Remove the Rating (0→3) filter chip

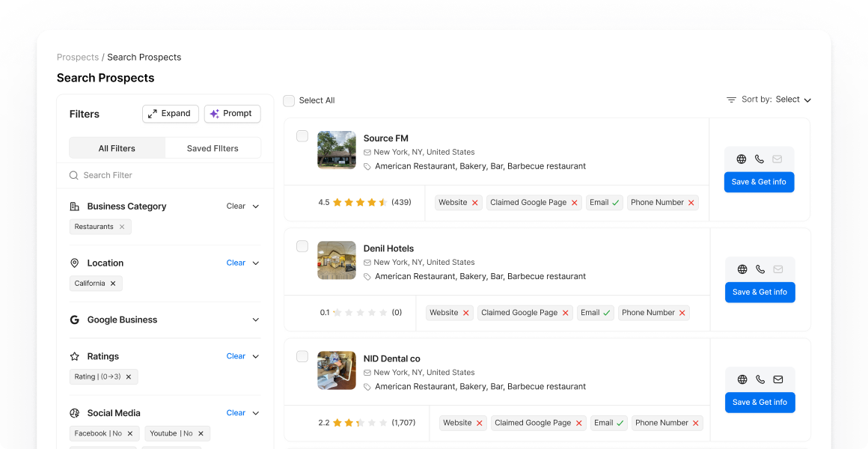(129, 377)
